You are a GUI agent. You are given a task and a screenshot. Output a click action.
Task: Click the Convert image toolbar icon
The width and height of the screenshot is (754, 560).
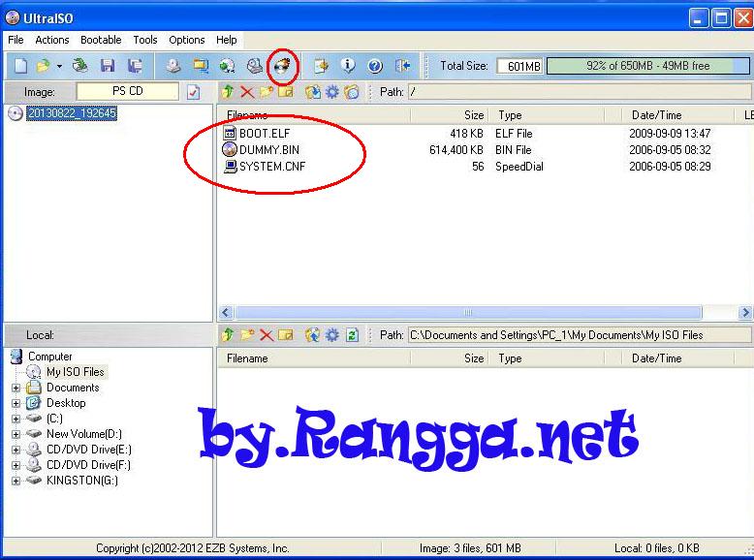pos(227,65)
